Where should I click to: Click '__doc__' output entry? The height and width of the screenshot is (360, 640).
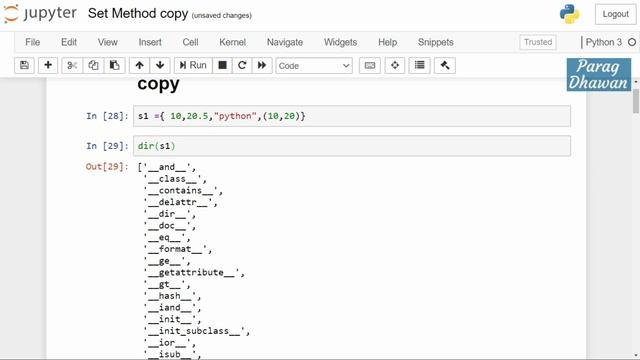(x=167, y=225)
